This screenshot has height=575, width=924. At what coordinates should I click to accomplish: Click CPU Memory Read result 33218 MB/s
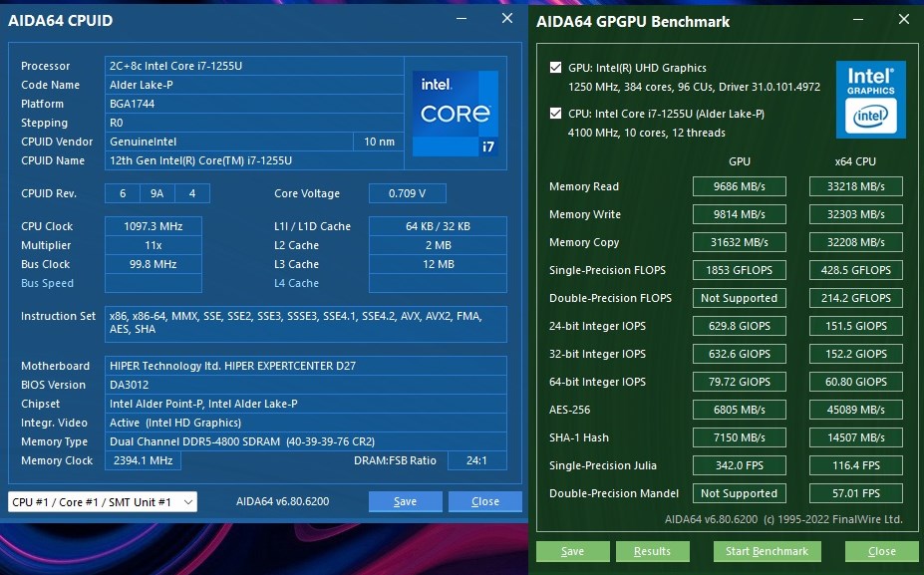[x=855, y=186]
